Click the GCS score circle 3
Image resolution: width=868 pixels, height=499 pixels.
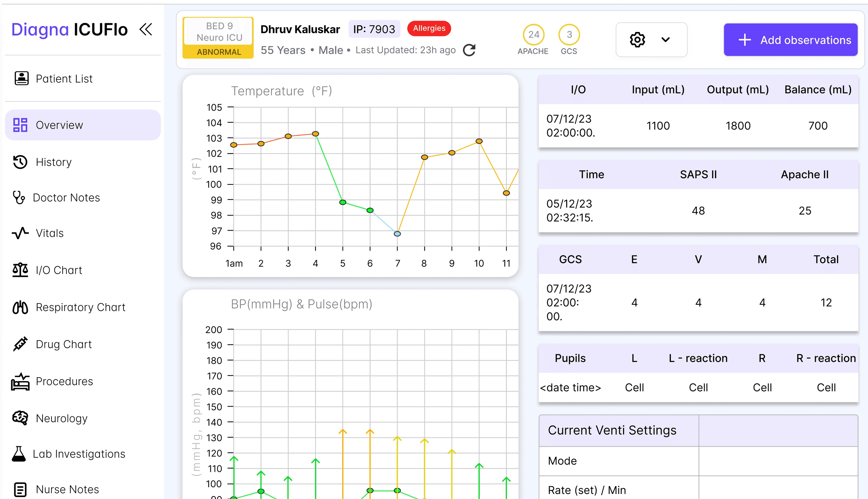[x=569, y=35]
